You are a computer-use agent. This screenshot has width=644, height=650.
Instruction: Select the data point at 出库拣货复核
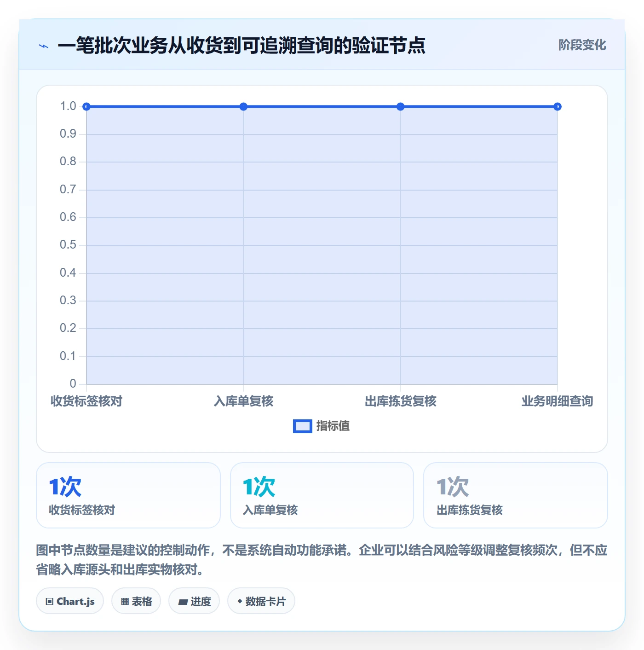point(400,107)
